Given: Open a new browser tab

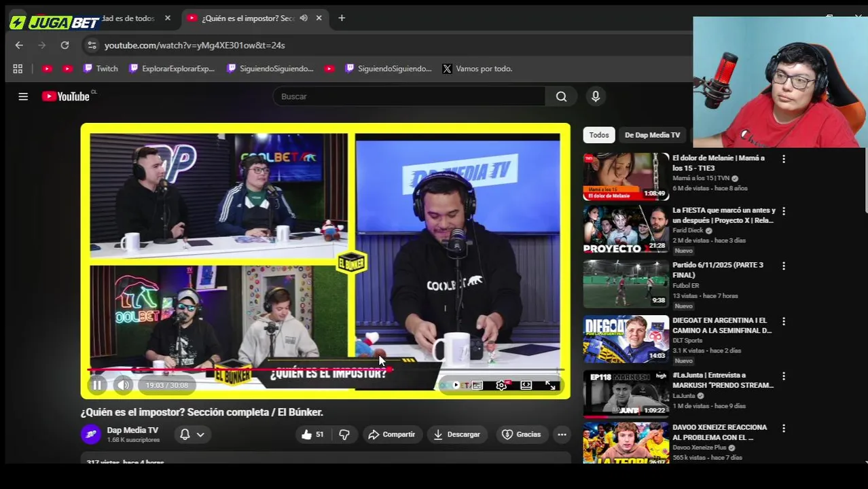Looking at the screenshot, I should coord(342,18).
